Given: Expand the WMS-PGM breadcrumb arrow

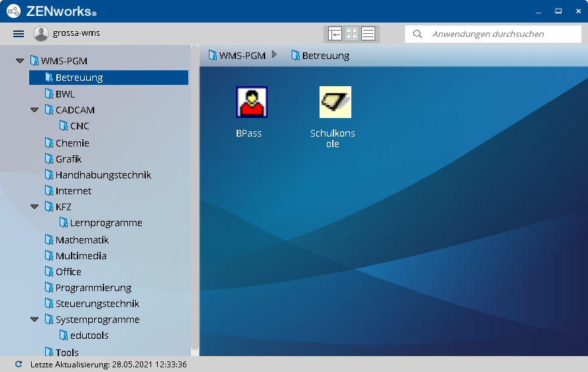Looking at the screenshot, I should [x=274, y=55].
